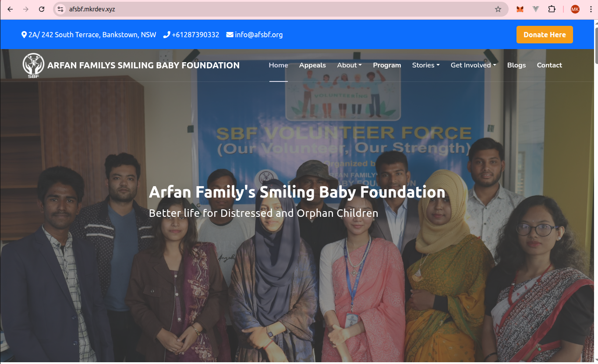The width and height of the screenshot is (598, 364).
Task: View site information icon in address bar
Action: [x=60, y=9]
